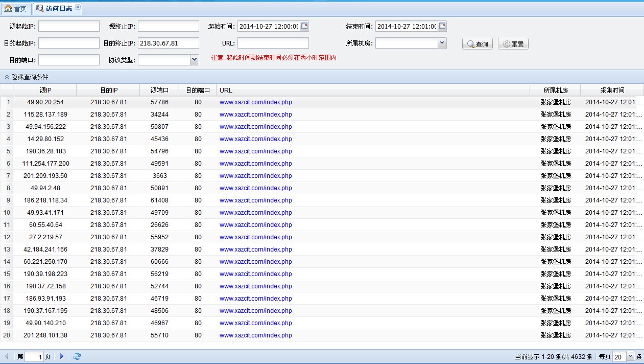644x364 pixels.
Task: Go to previous page of results
Action: [x=7, y=356]
